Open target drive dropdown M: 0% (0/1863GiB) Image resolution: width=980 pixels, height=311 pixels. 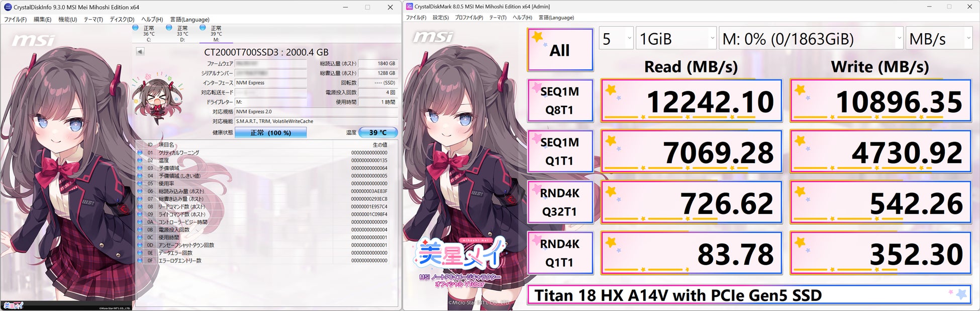pos(811,39)
